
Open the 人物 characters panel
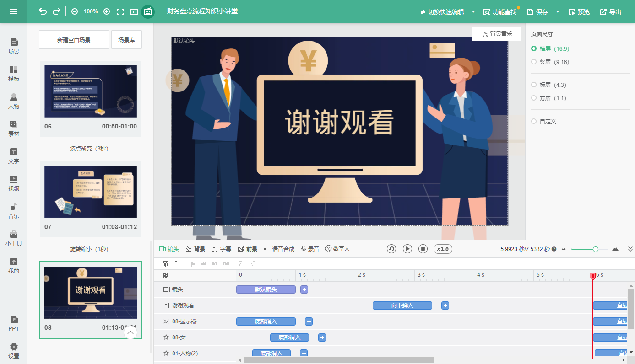[14, 101]
